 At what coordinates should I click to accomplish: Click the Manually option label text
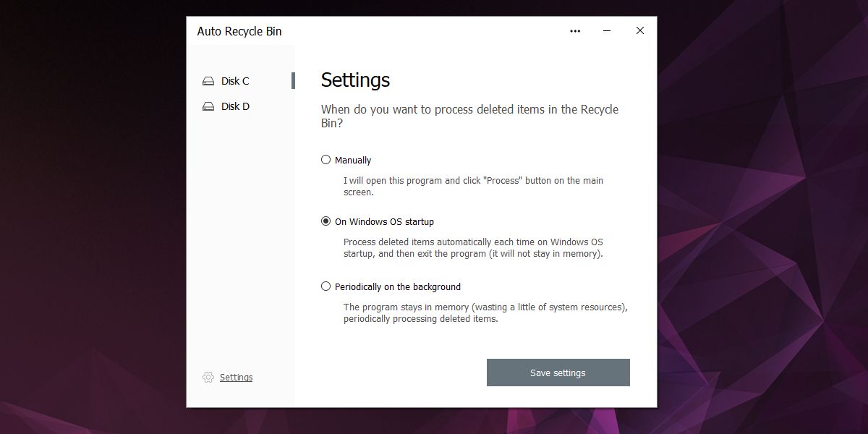click(353, 161)
